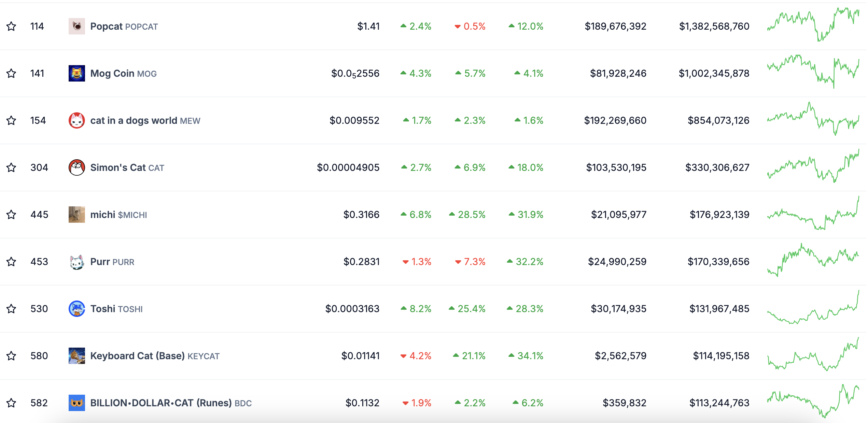Open Keyboard Cat (Base) KEYCAT link
The height and width of the screenshot is (423, 868).
coord(155,356)
